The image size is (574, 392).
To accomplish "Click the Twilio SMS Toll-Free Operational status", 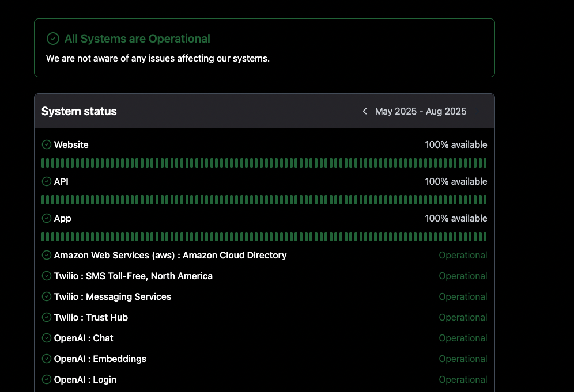I will coord(463,276).
